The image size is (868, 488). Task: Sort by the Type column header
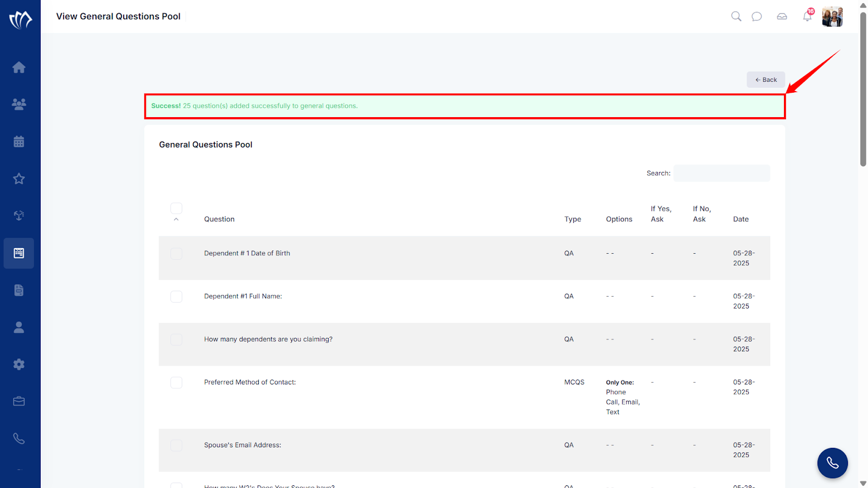[x=572, y=219]
